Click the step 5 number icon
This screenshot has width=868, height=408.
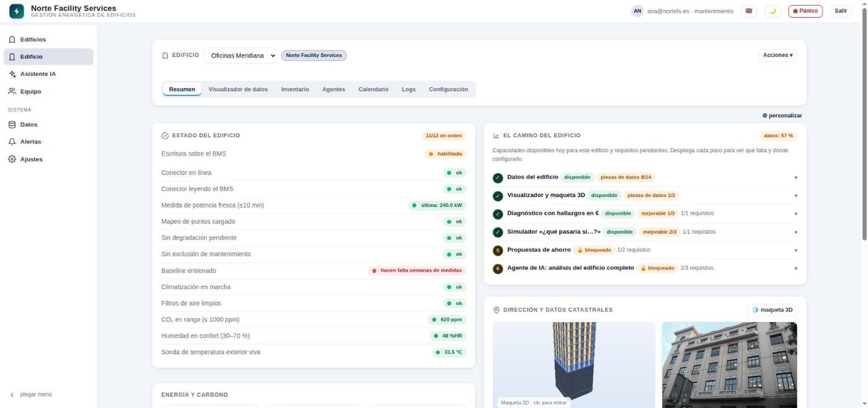pos(498,251)
